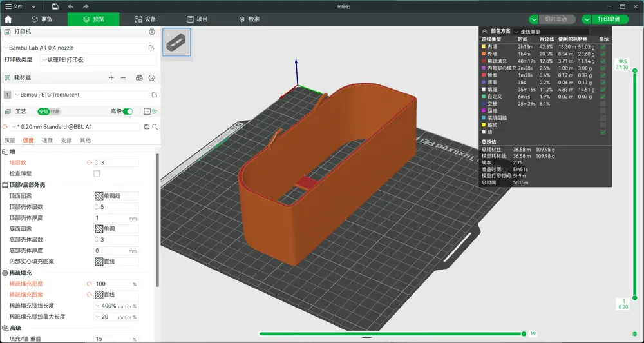Open the 其他 settings tab
Image resolution: width=644 pixels, height=343 pixels.
[85, 141]
